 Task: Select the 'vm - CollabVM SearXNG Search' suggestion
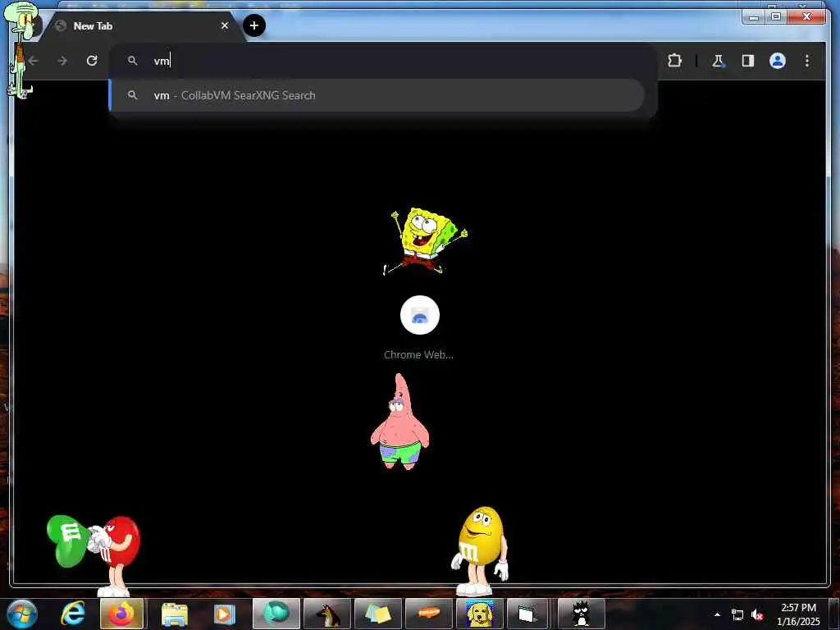pyautogui.click(x=377, y=95)
